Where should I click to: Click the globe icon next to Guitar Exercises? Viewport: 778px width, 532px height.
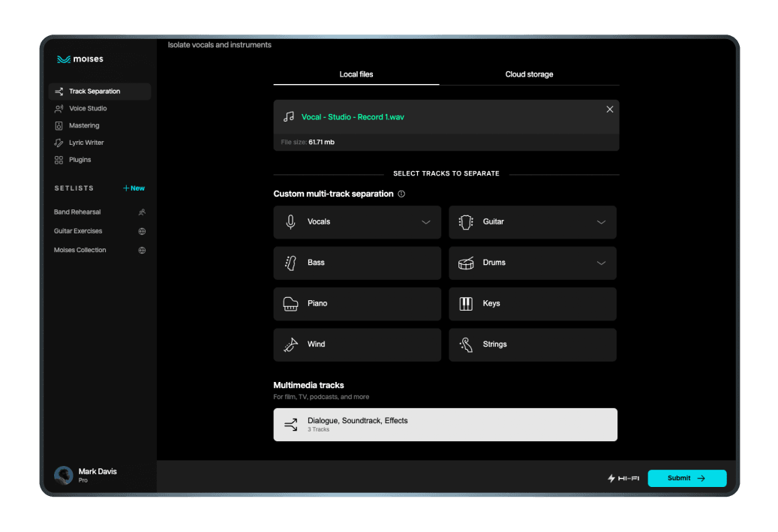tap(142, 231)
